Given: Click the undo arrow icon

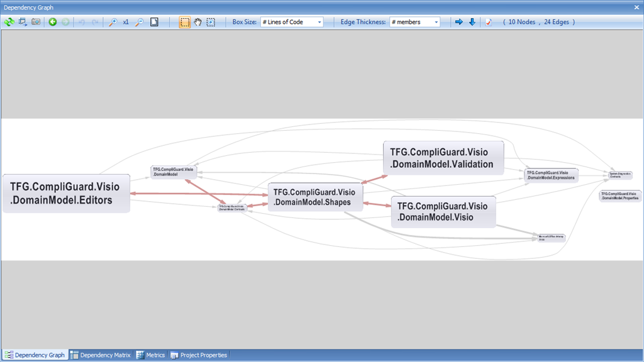Looking at the screenshot, I should [82, 22].
